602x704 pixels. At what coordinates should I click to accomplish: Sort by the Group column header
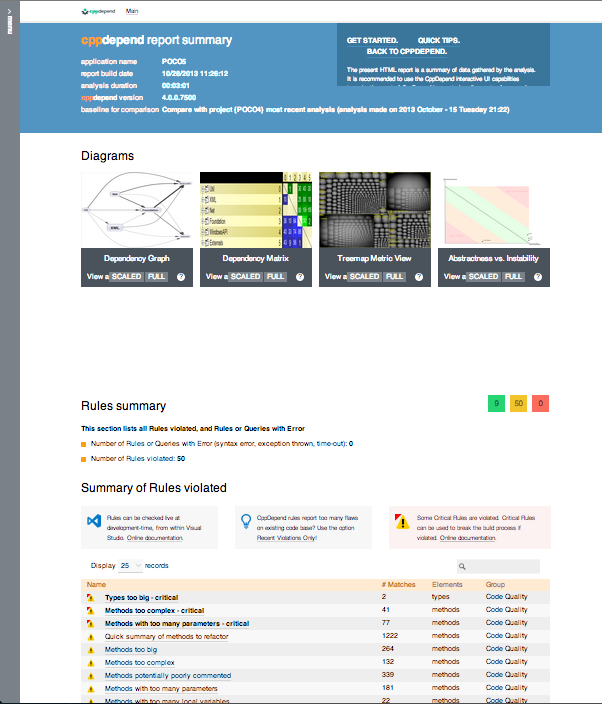click(x=495, y=585)
